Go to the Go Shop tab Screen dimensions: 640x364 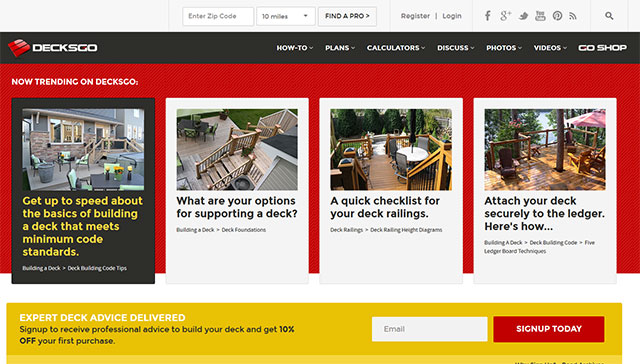tap(602, 48)
